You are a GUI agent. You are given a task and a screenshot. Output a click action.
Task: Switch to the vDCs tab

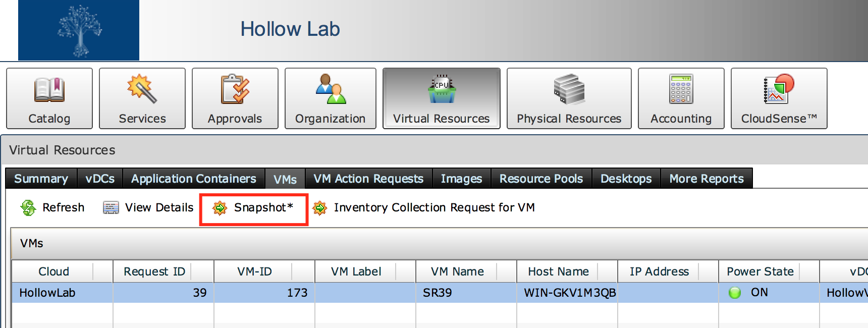point(100,179)
